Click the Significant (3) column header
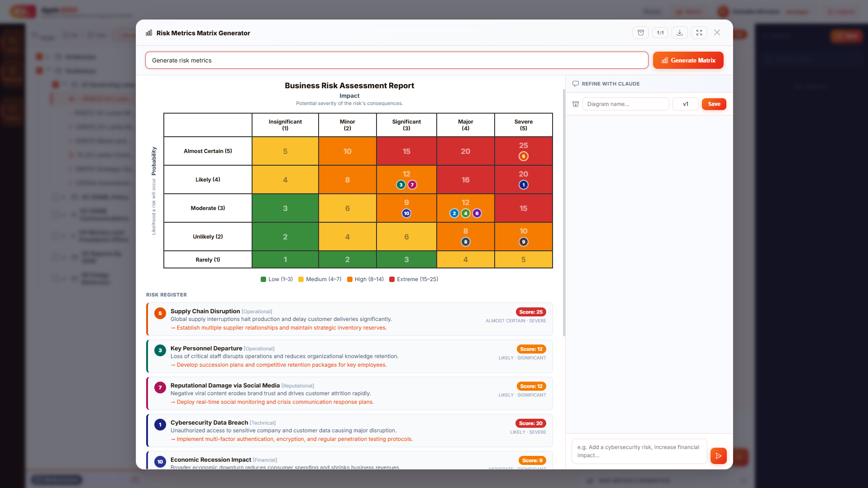 pos(406,125)
